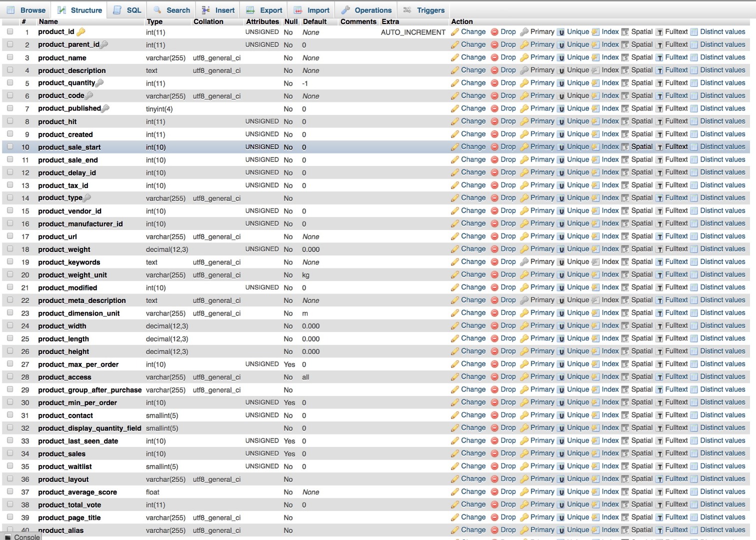Image resolution: width=756 pixels, height=540 pixels.
Task: Tick the checkbox for product_sale_start
Action: click(10, 146)
